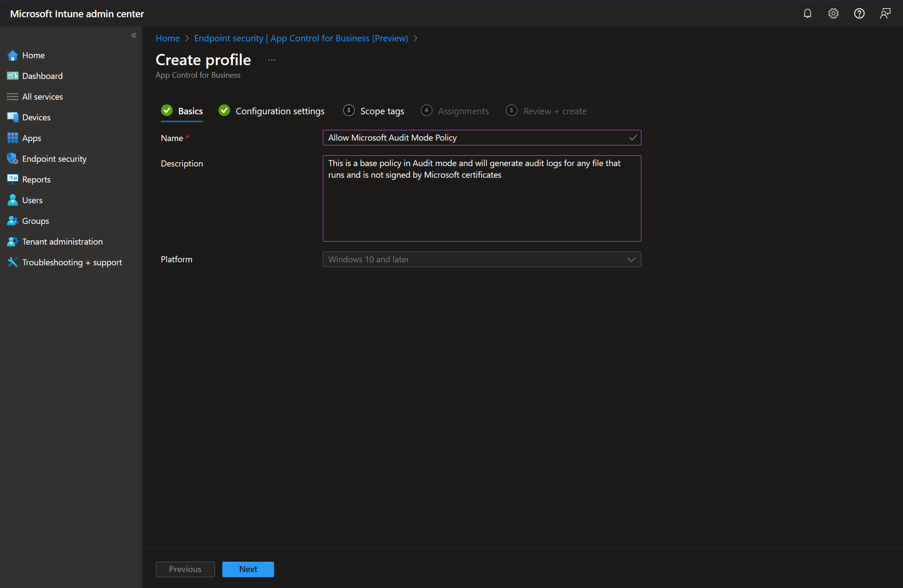Click the Devices icon in sidebar
The image size is (903, 588).
[x=13, y=117]
